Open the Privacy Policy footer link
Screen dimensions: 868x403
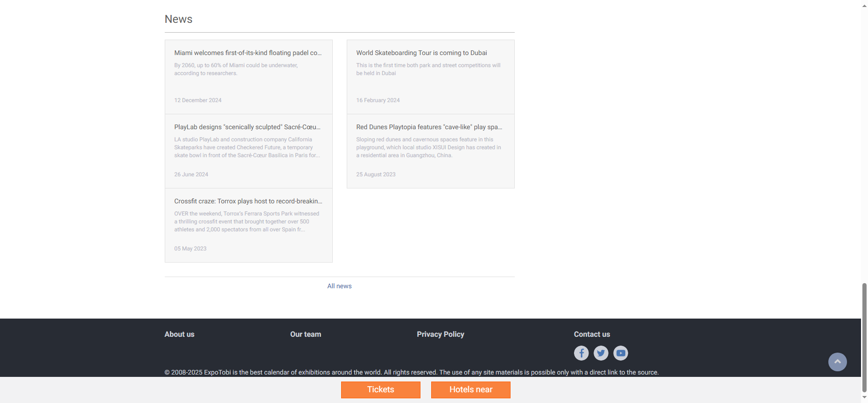[x=440, y=334]
